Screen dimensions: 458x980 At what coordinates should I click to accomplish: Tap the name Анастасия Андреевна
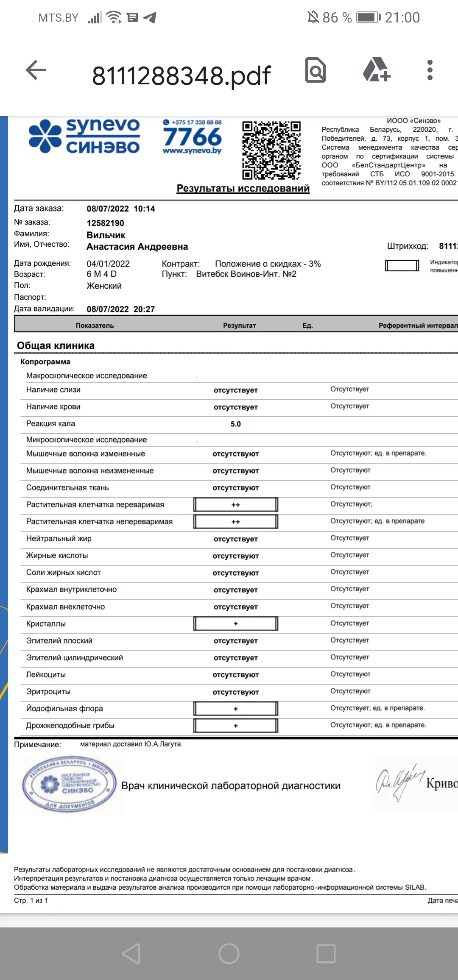[x=137, y=247]
